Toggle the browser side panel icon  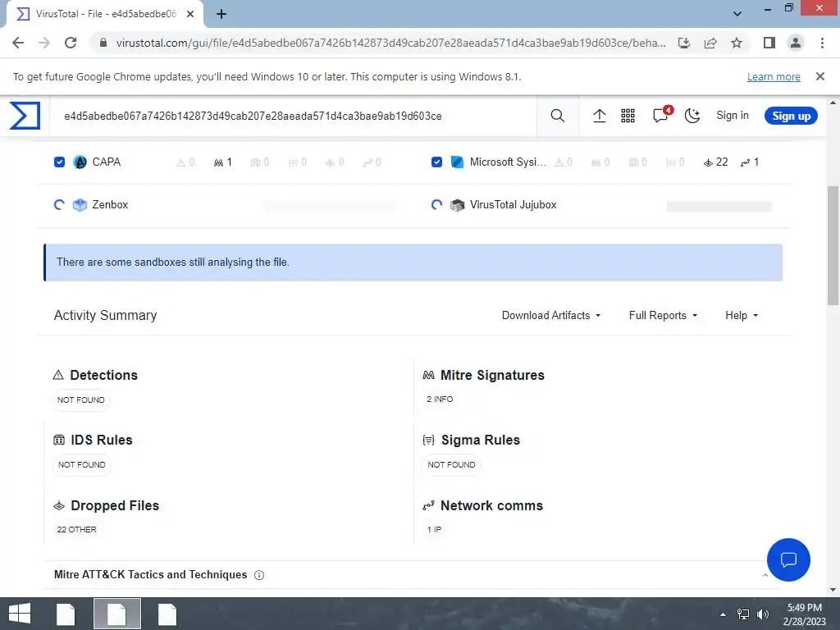coord(769,43)
